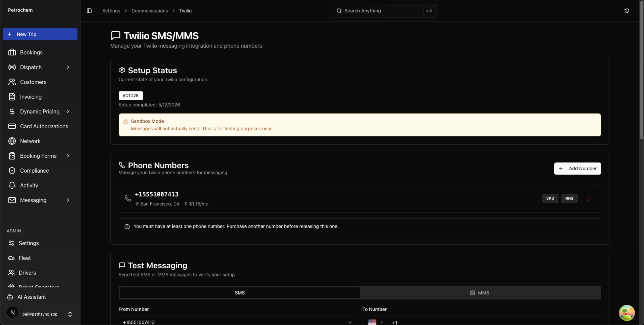Click the page vertical scrollbar
This screenshot has width=644, height=325.
click(x=641, y=70)
